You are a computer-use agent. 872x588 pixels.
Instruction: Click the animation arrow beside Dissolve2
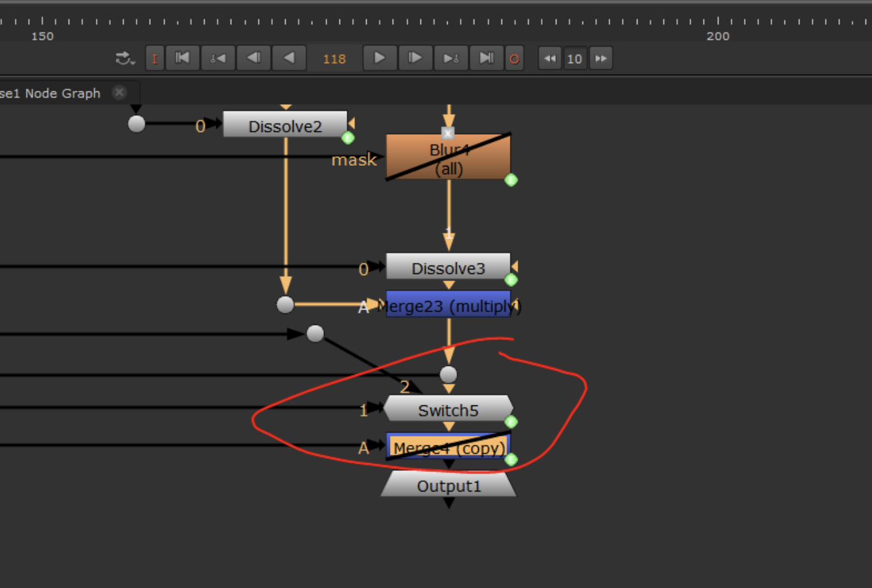click(x=351, y=123)
